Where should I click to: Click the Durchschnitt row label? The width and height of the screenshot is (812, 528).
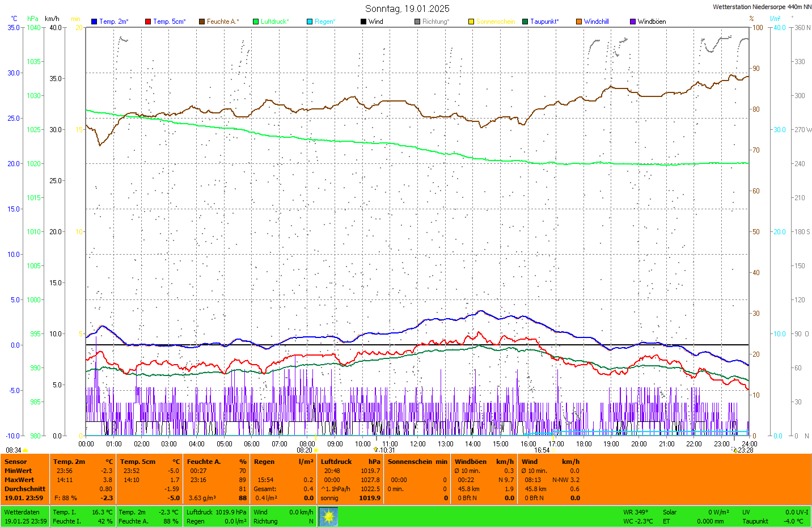pos(25,489)
